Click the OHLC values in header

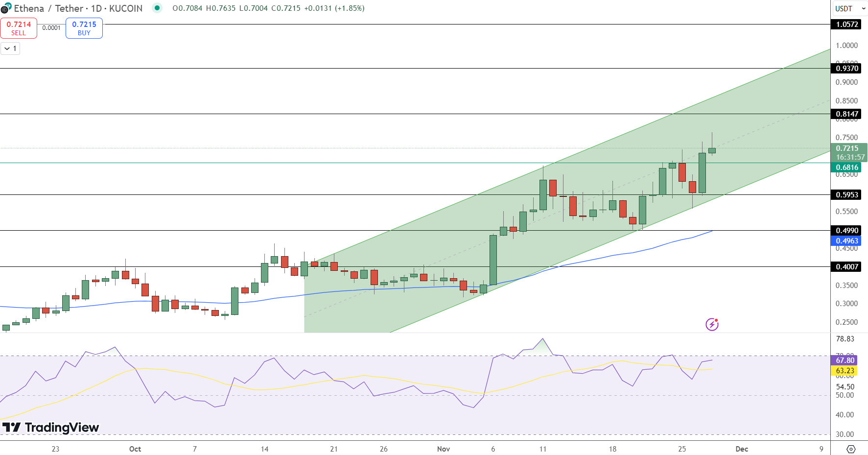(268, 8)
